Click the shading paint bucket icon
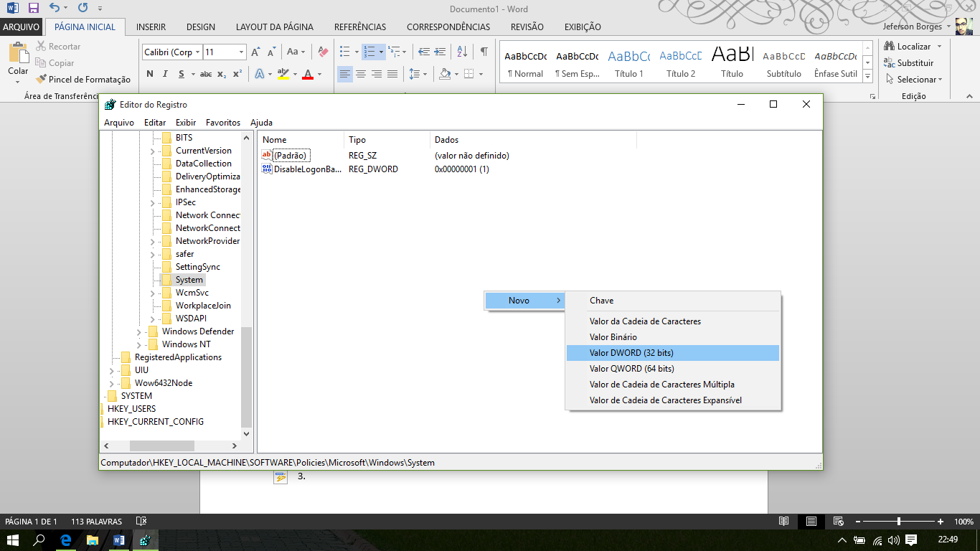980x551 pixels. [445, 74]
